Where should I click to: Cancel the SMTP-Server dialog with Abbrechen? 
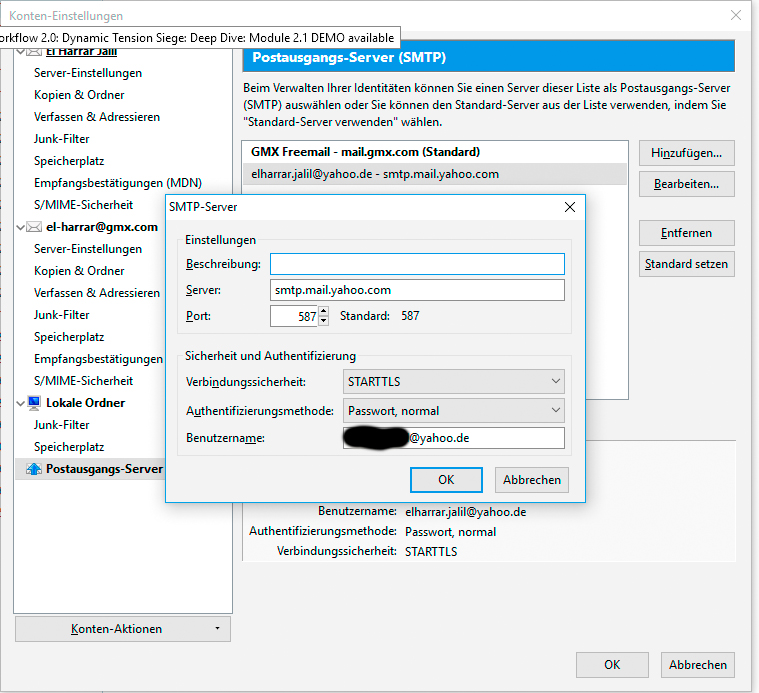click(531, 480)
